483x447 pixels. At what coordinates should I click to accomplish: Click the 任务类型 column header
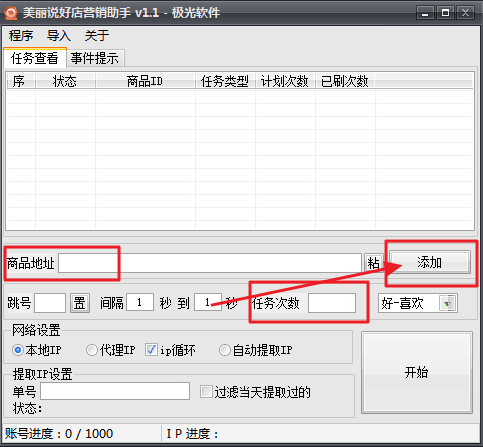pyautogui.click(x=225, y=81)
